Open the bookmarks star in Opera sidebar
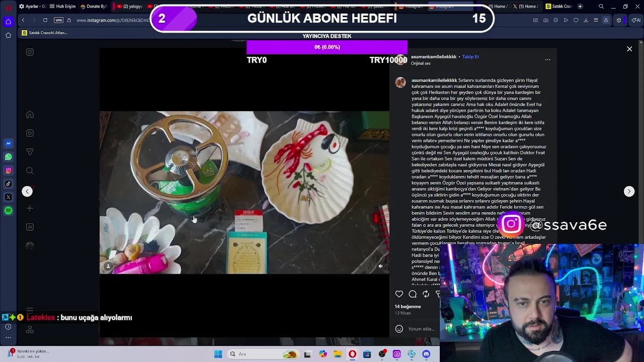644x362 pixels. (x=8, y=35)
